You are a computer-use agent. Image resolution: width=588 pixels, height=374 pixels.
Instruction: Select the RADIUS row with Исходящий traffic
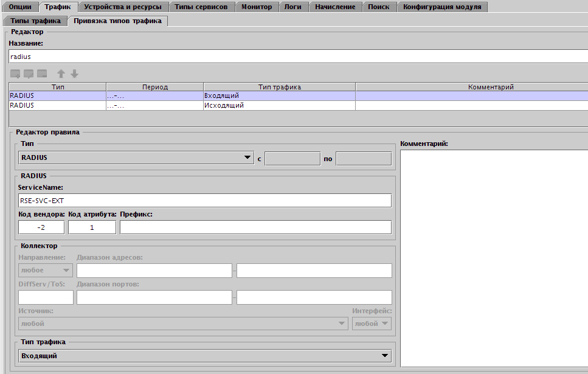[x=182, y=105]
